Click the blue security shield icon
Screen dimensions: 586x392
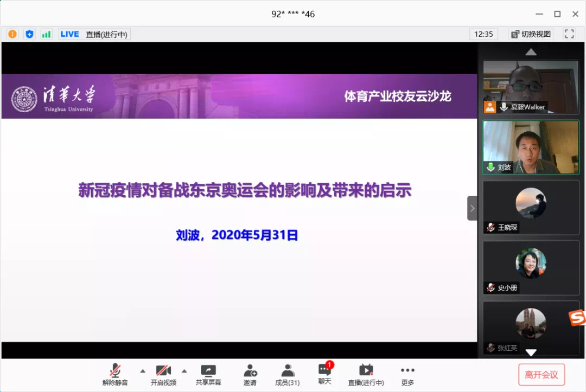point(29,34)
